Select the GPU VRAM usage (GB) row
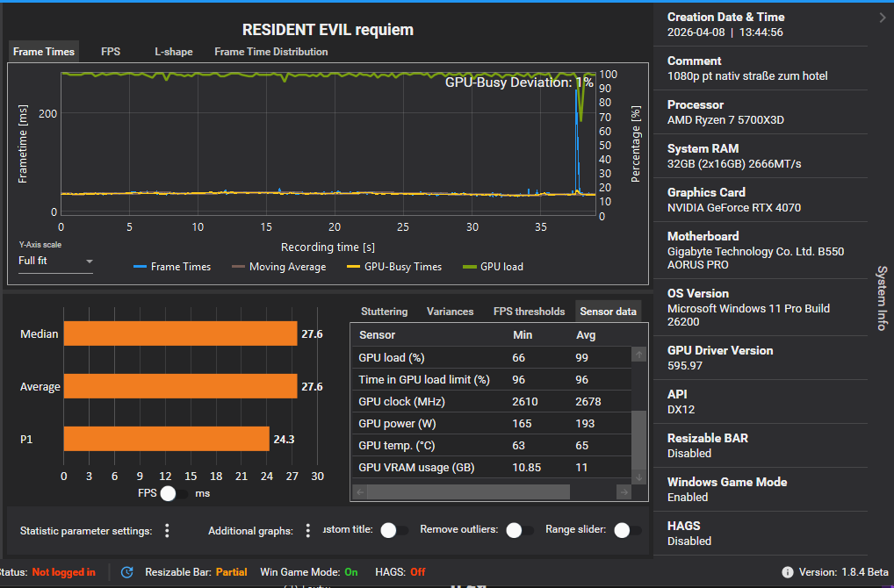 (x=492, y=467)
